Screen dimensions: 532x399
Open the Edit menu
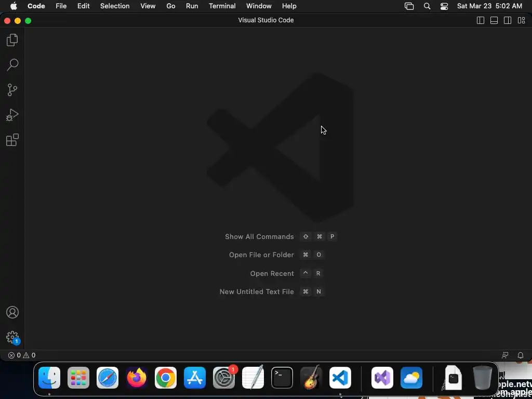tap(84, 6)
